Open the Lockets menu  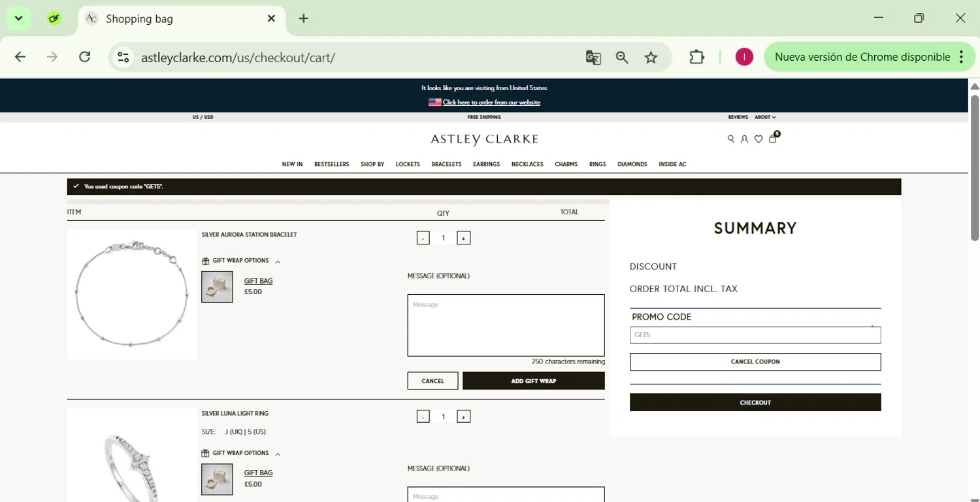click(408, 165)
